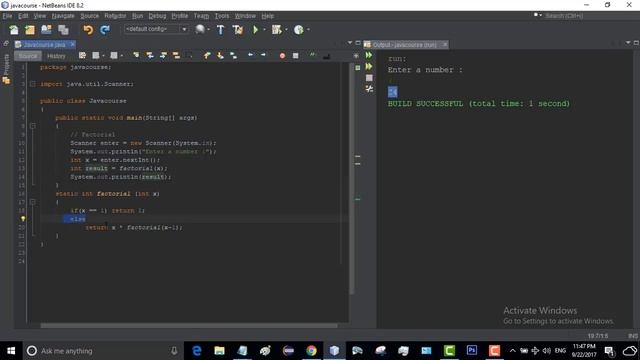Viewport: 640px width, 360px height.
Task: Open the Output panel dropdown arrow
Action: pos(628,42)
